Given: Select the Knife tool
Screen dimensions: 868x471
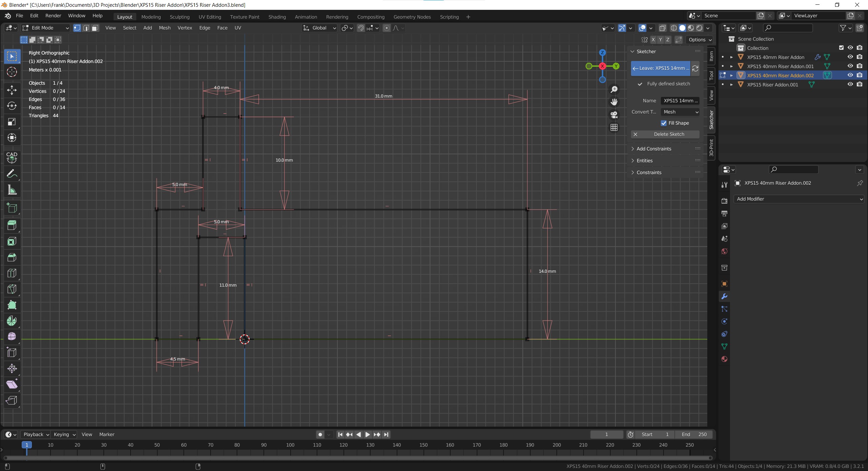Looking at the screenshot, I should tap(12, 289).
